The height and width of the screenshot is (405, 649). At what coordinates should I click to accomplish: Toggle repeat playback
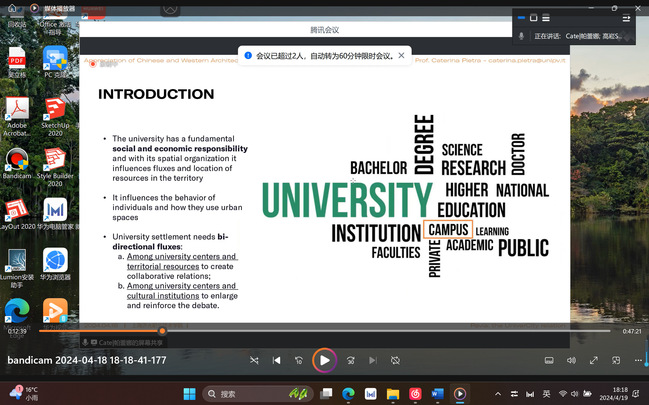pos(396,360)
